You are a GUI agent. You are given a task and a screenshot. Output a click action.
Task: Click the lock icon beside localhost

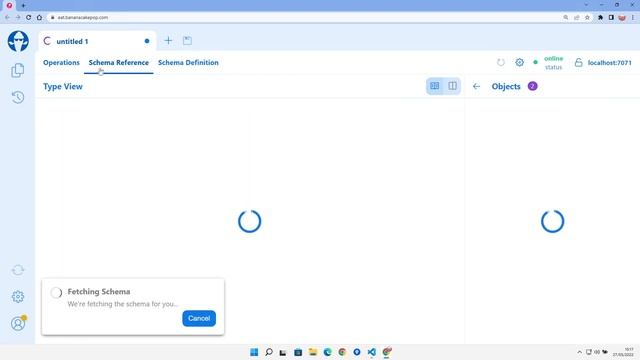pos(578,62)
